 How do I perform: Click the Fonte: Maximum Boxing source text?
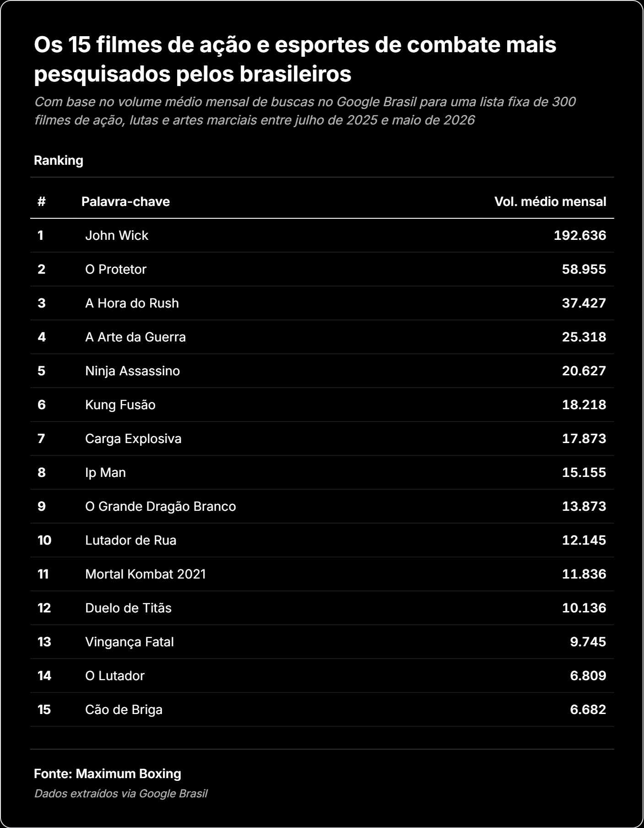108,774
